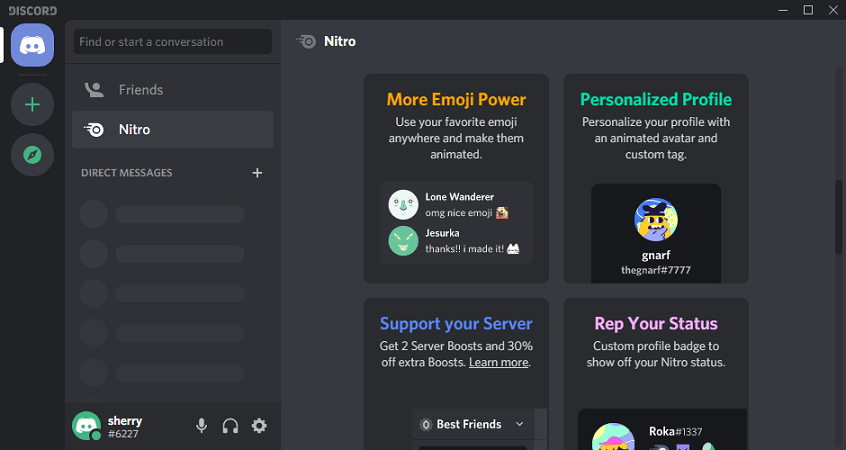Click thegnarf#7777 tag text
This screenshot has width=846, height=450.
656,270
